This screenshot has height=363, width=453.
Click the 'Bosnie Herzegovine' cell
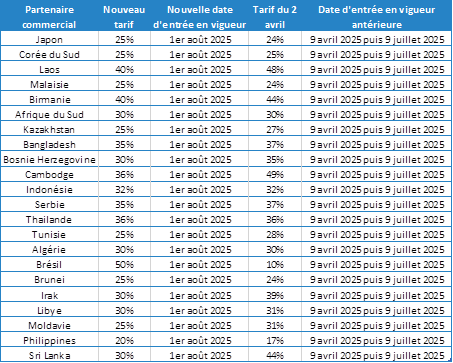coord(49,159)
